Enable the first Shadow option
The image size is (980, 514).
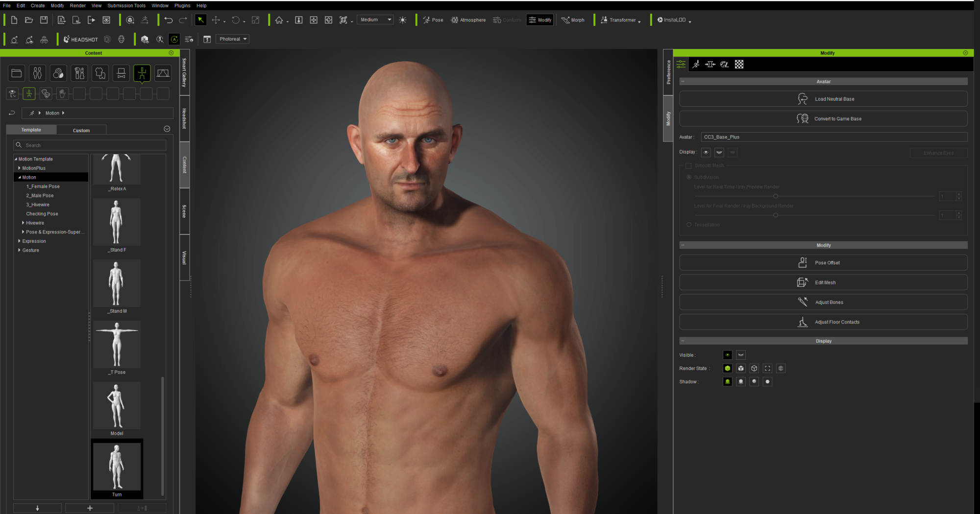(728, 381)
